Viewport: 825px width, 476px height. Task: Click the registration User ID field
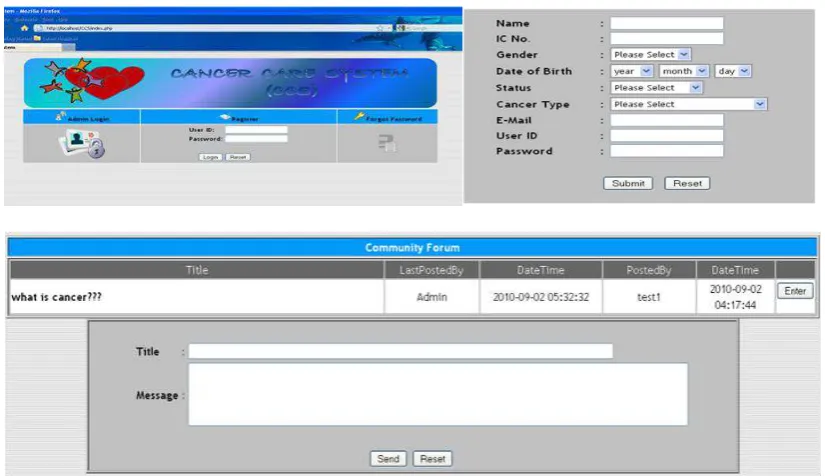click(x=667, y=136)
